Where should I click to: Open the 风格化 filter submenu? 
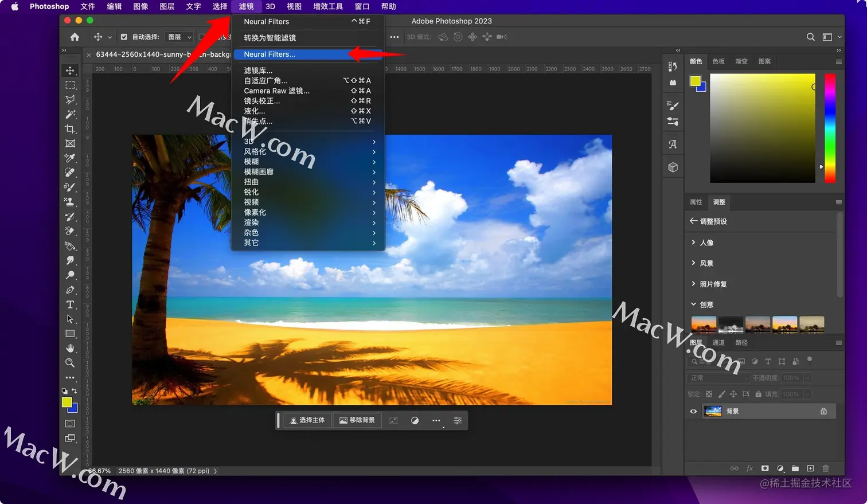[x=308, y=151]
